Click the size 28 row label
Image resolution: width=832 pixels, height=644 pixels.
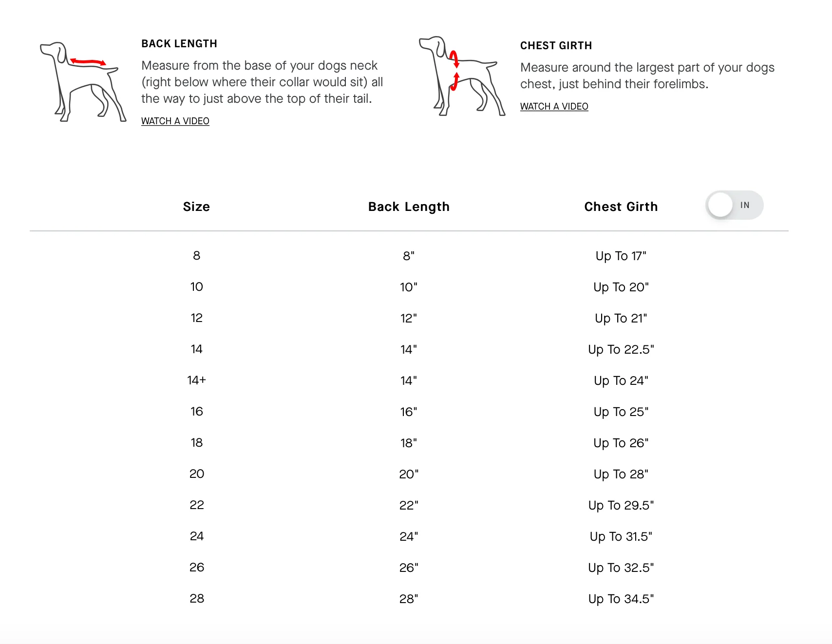pos(197,598)
